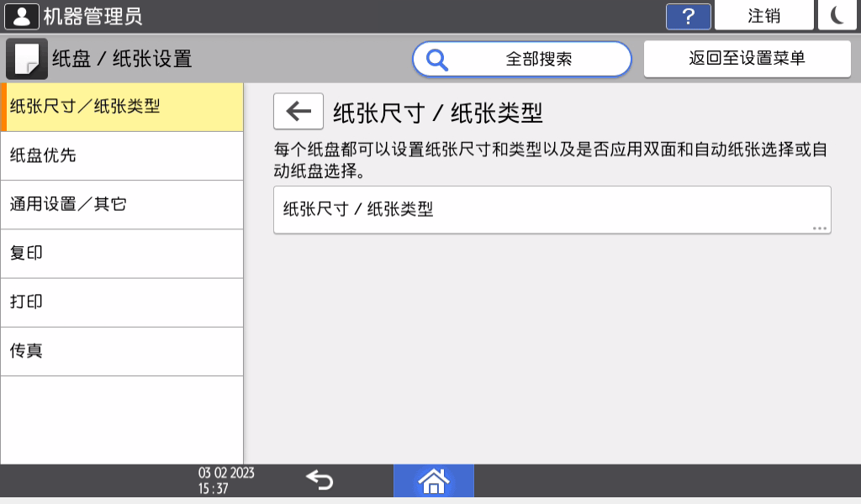Tap the back arrow next to the page title
The height and width of the screenshot is (504, 861).
[x=298, y=111]
